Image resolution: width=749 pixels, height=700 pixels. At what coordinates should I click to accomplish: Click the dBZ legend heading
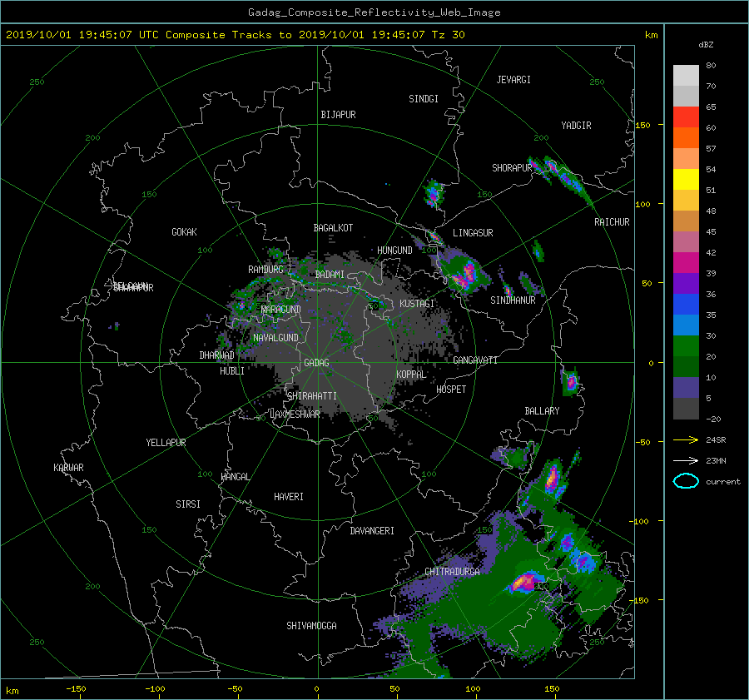pos(706,45)
